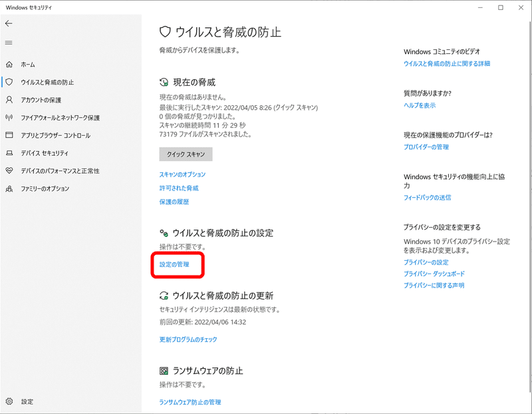Click the account person icon

(x=9, y=100)
